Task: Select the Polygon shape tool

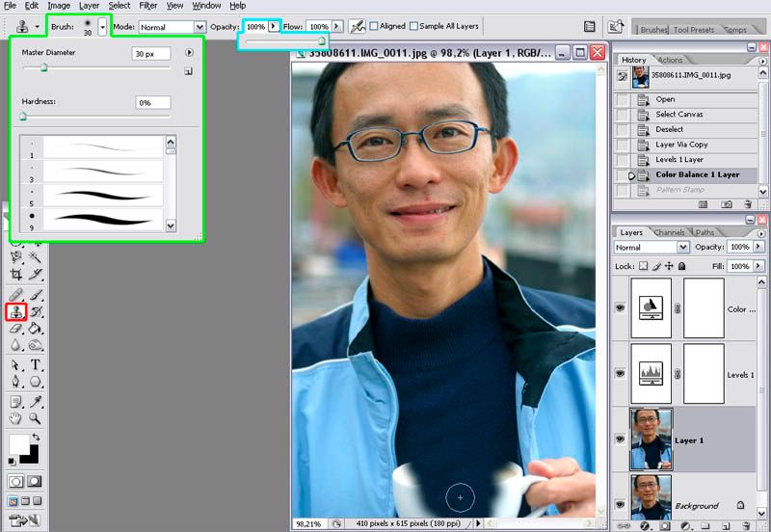Action: pos(35,382)
